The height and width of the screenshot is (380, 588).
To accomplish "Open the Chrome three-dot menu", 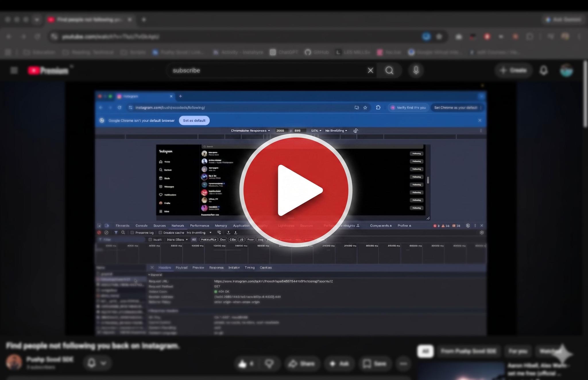I will click(x=580, y=36).
